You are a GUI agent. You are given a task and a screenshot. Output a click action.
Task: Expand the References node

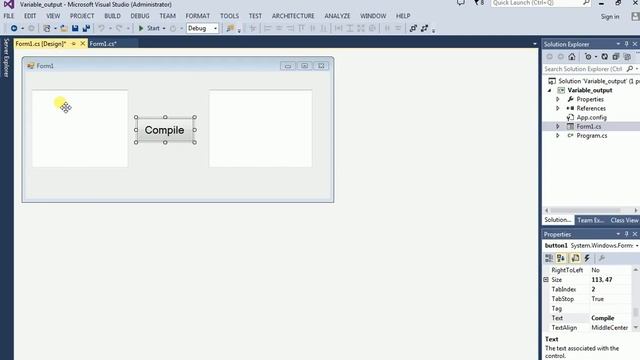click(558, 108)
